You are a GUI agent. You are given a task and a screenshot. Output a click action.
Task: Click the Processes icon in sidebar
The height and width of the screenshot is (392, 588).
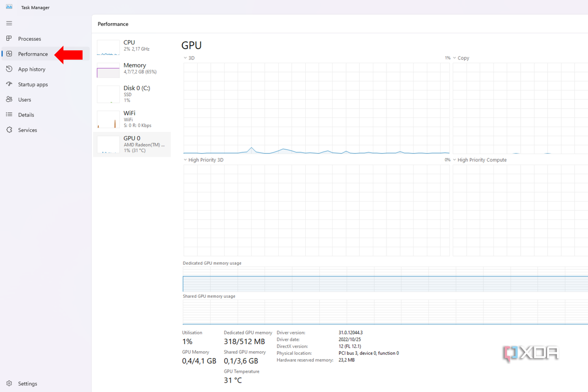click(x=9, y=39)
